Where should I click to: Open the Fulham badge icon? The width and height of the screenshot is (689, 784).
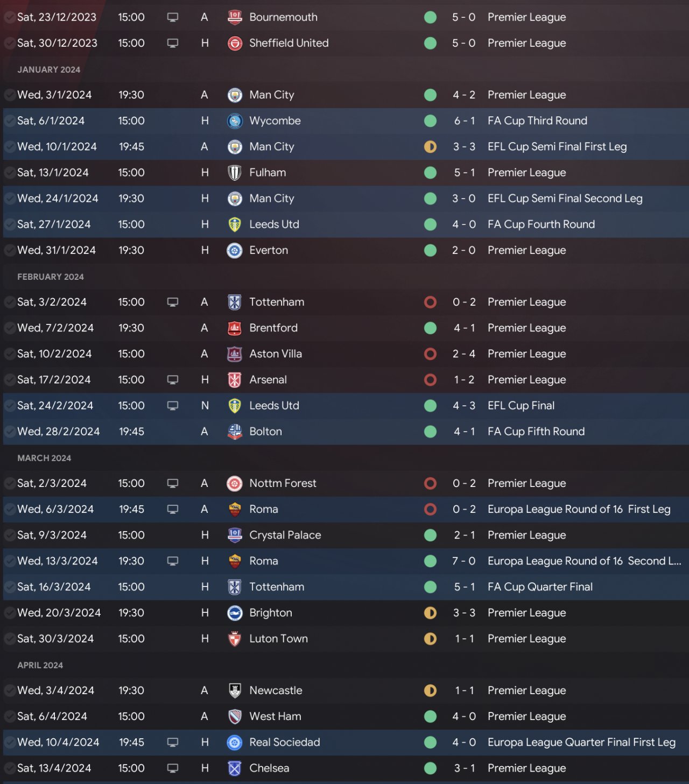[235, 173]
